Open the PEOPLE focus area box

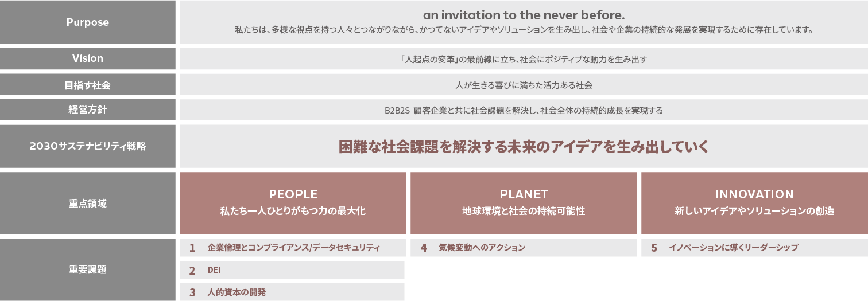tap(293, 203)
